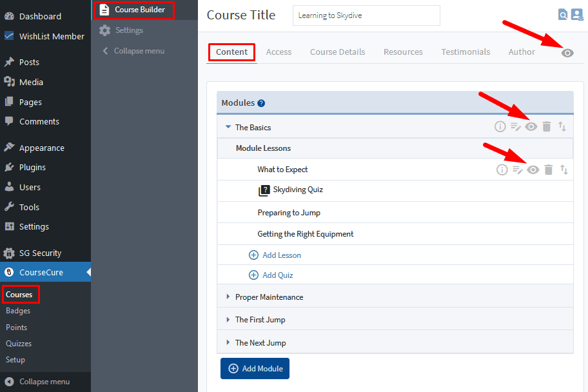Click reorder arrows for The Basics module
This screenshot has height=392, width=588.
[x=562, y=126]
